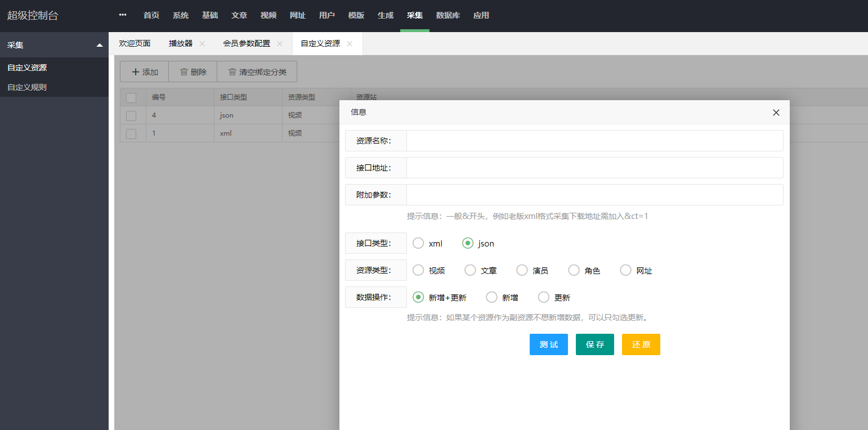868x430 pixels.
Task: Choose 网址 resource type radio
Action: click(625, 270)
